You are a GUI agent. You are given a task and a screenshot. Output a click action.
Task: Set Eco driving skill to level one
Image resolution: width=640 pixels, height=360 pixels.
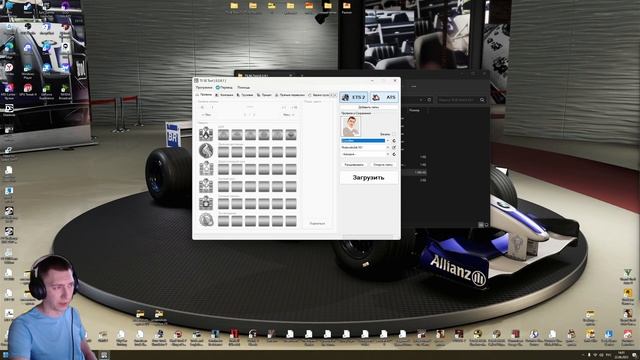pos(223,221)
